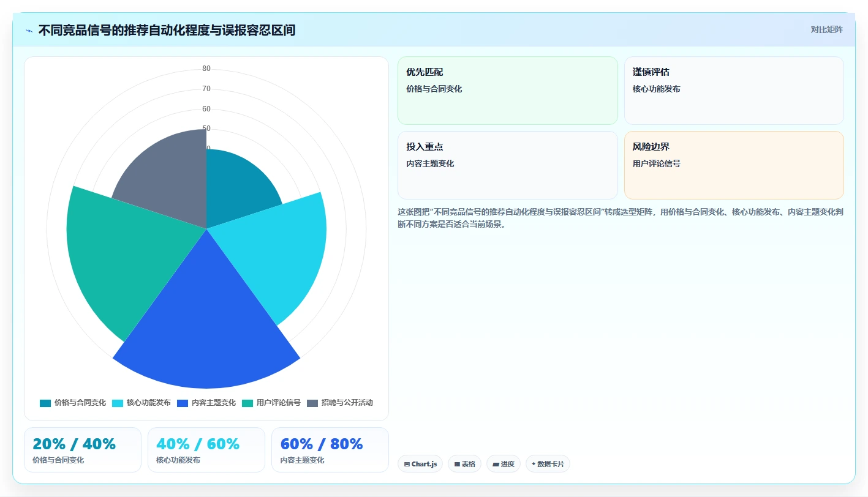Image resolution: width=868 pixels, height=497 pixels.
Task: Click the Chart.js tag
Action: coord(421,464)
